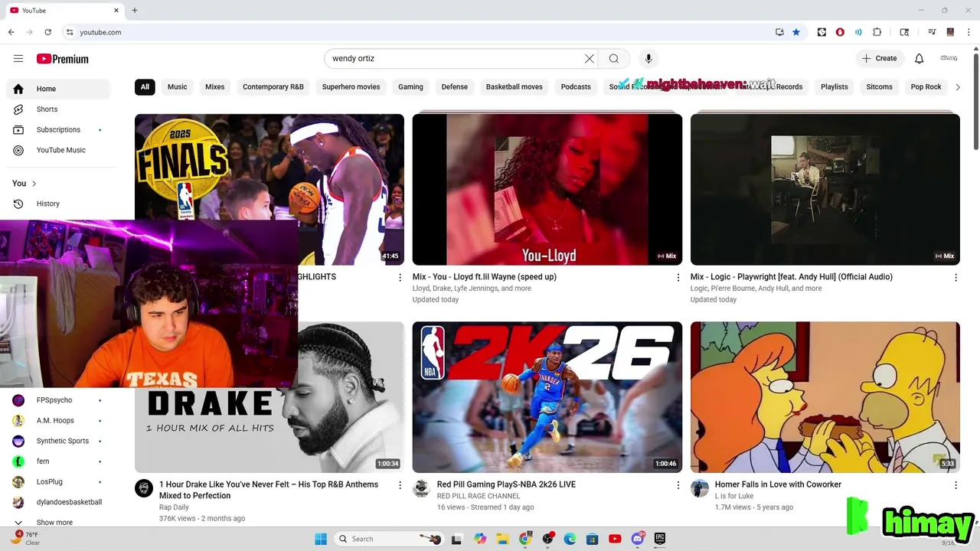Select the Contemporary R&B filter chip
This screenshot has width=980, height=551.
pyautogui.click(x=273, y=86)
